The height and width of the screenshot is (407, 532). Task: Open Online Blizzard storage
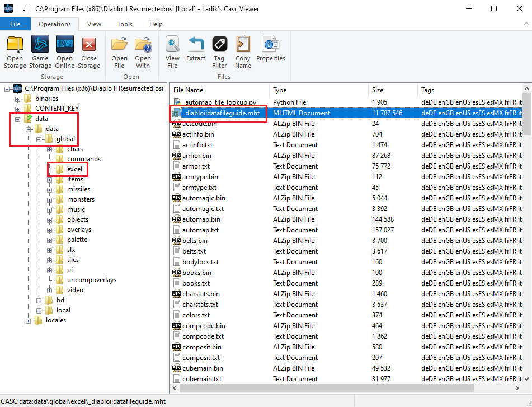pos(64,52)
